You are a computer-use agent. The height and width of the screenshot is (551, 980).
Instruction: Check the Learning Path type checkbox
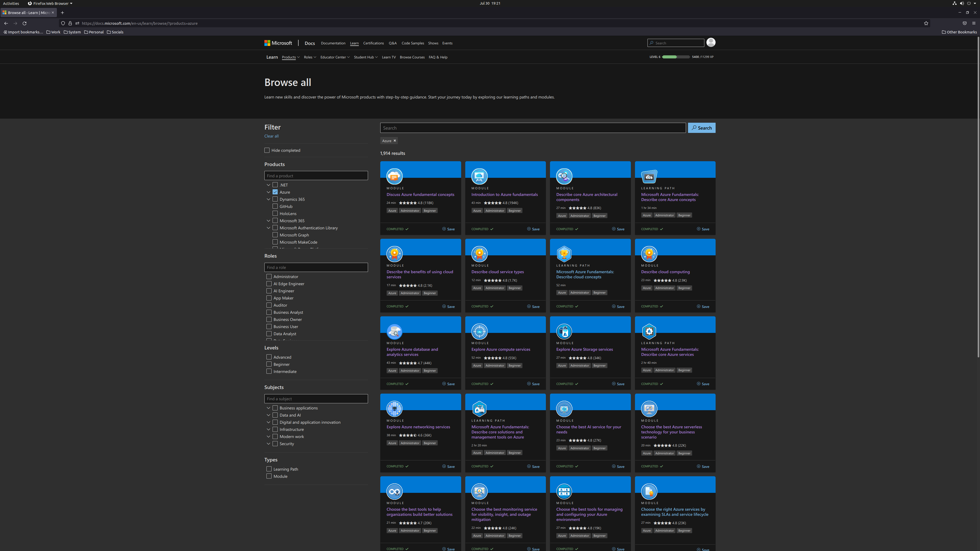(269, 469)
